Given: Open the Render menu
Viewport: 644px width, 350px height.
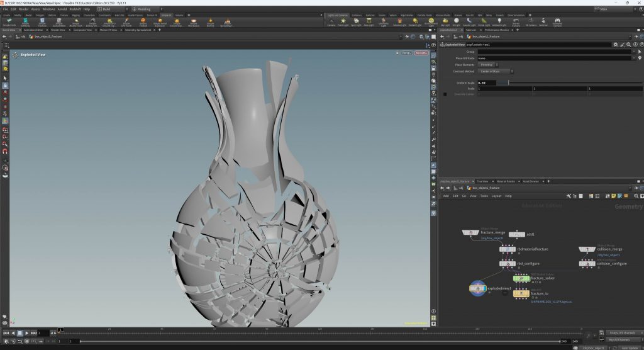Looking at the screenshot, I should (x=23, y=9).
